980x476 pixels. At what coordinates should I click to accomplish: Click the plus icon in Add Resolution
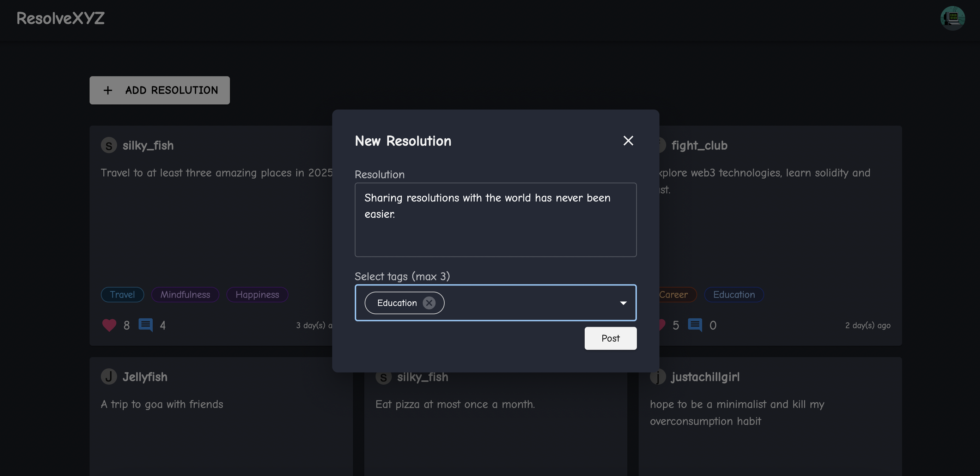(108, 90)
